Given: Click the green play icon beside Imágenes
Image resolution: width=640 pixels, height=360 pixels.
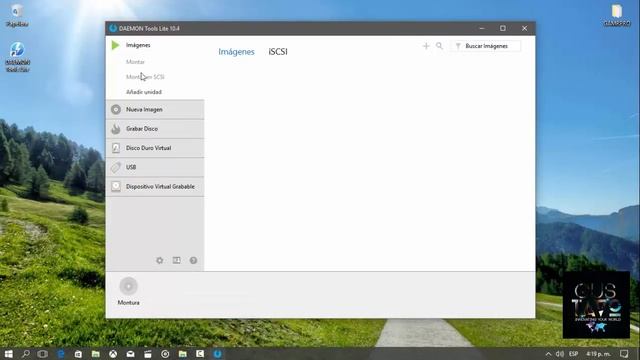Looking at the screenshot, I should click(x=116, y=45).
